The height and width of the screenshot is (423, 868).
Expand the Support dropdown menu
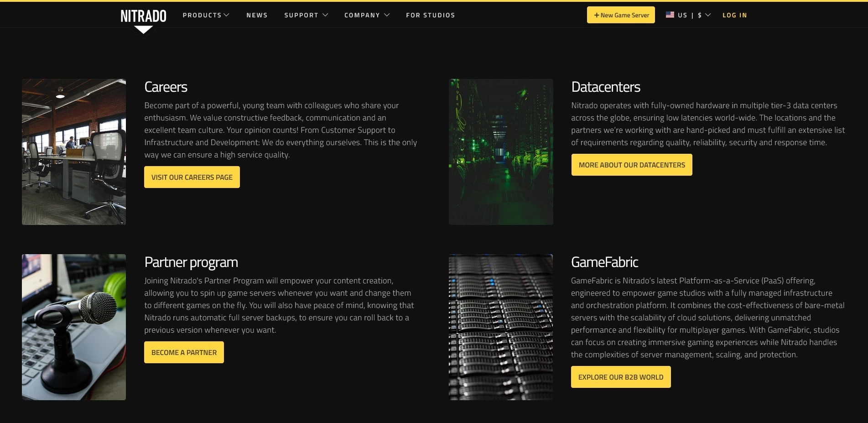(306, 15)
